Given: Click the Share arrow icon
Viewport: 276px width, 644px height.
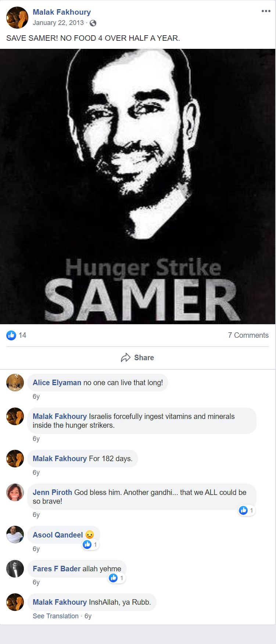Looking at the screenshot, I should [126, 358].
